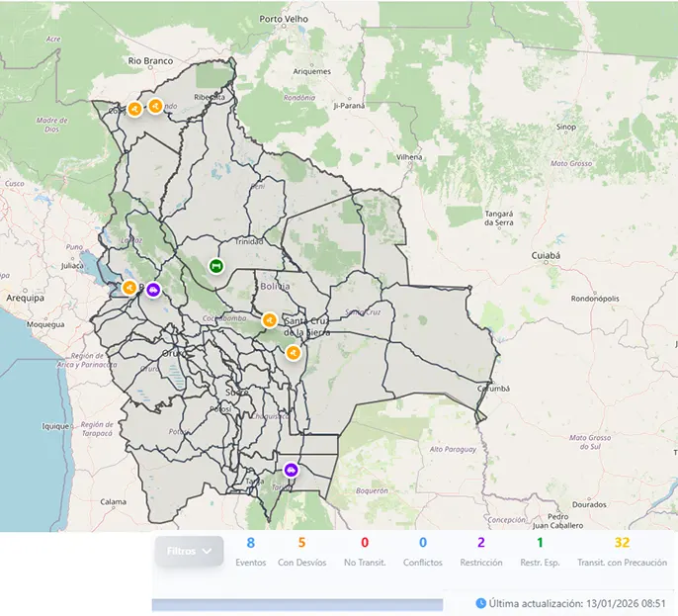The image size is (678, 616).
Task: Click the clock icon beside Última actualización
Action: (x=481, y=602)
